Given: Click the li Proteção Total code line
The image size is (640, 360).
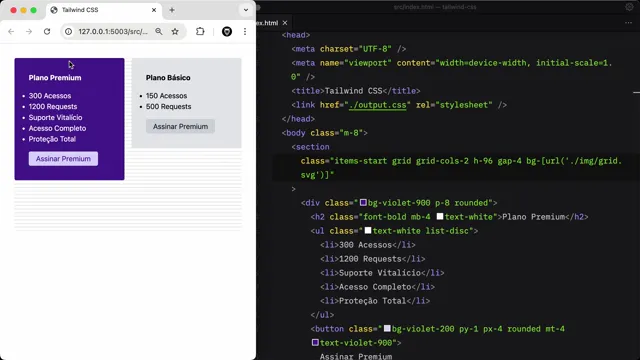Looking at the screenshot, I should [x=375, y=301].
